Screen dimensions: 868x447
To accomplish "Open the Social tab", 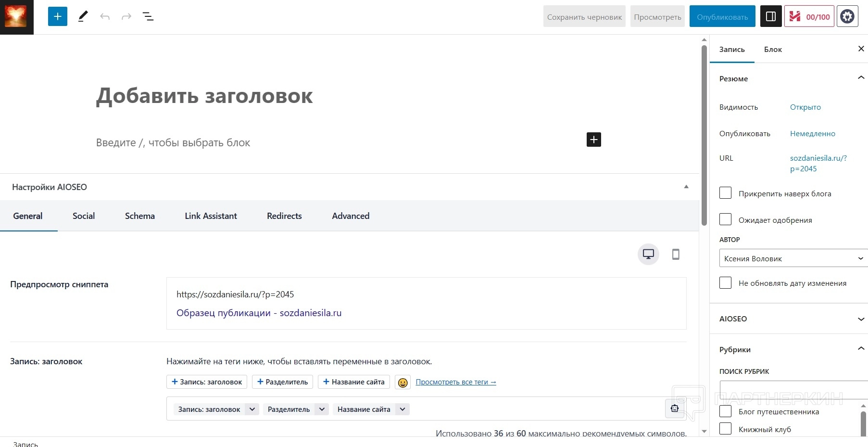I will pyautogui.click(x=84, y=216).
